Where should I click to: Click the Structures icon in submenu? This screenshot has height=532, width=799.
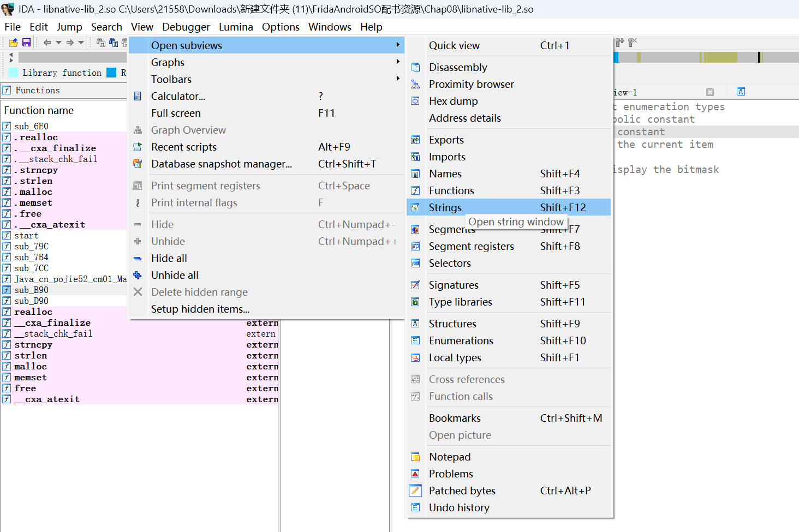pos(415,324)
